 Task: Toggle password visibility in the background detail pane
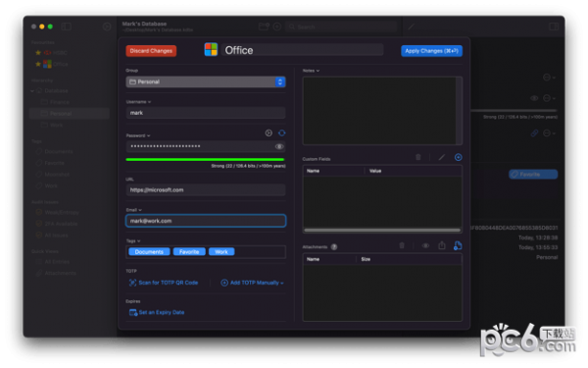(x=534, y=98)
